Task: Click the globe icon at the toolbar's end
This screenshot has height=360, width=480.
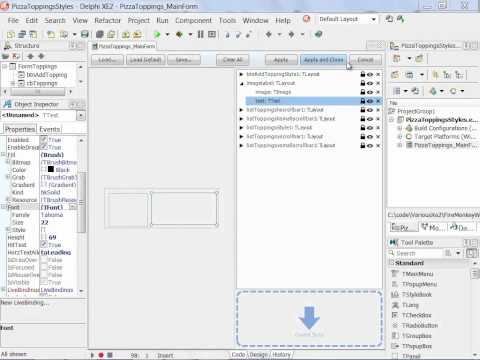Action: click(x=319, y=34)
